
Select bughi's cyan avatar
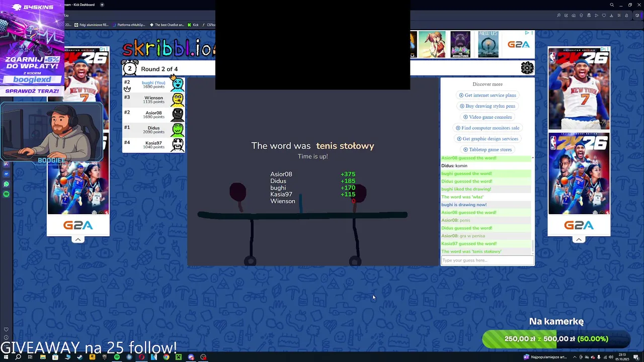point(177,84)
